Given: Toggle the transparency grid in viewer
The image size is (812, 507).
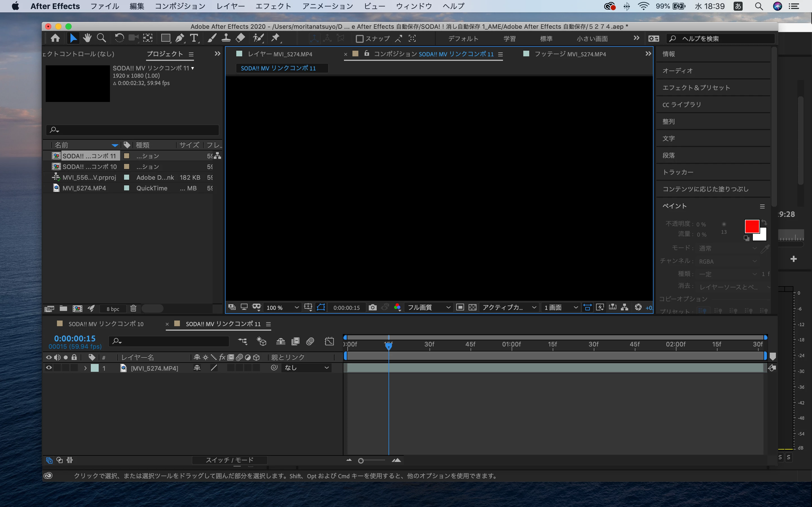Looking at the screenshot, I should click(473, 308).
